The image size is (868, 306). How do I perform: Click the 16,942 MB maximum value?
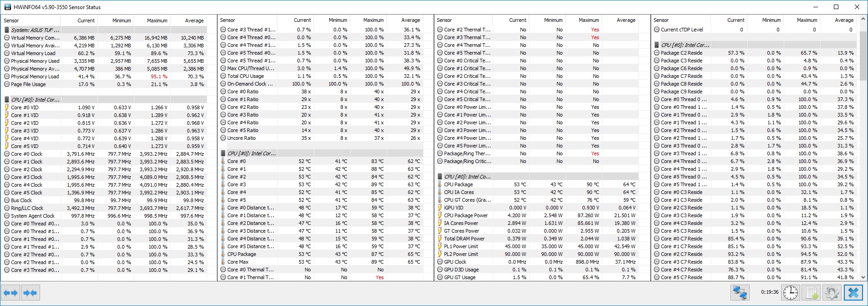(x=156, y=38)
